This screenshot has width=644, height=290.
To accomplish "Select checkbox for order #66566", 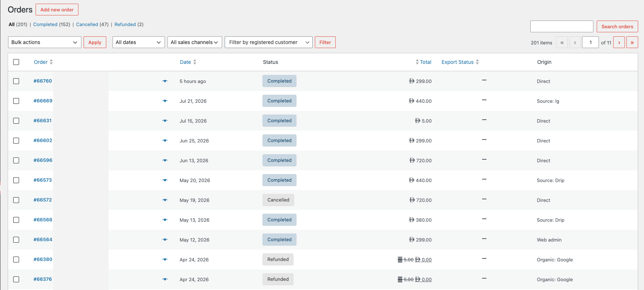I will coord(16,220).
